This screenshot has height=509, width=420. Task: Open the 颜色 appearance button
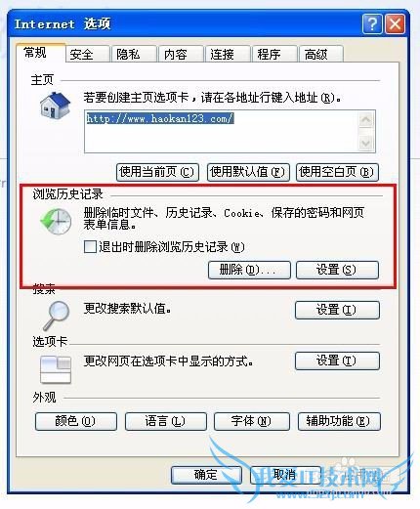(x=76, y=421)
